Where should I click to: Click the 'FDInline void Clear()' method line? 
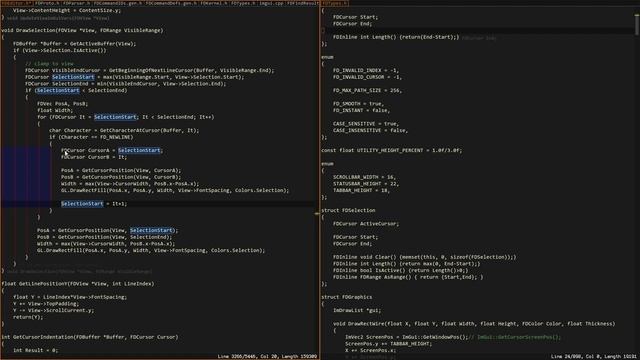coord(424,257)
